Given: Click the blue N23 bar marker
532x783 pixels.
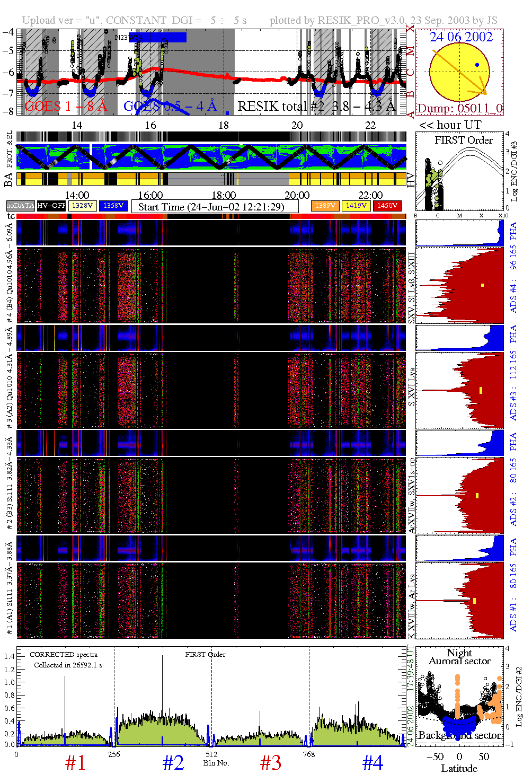Looking at the screenshot, I should pos(157,37).
